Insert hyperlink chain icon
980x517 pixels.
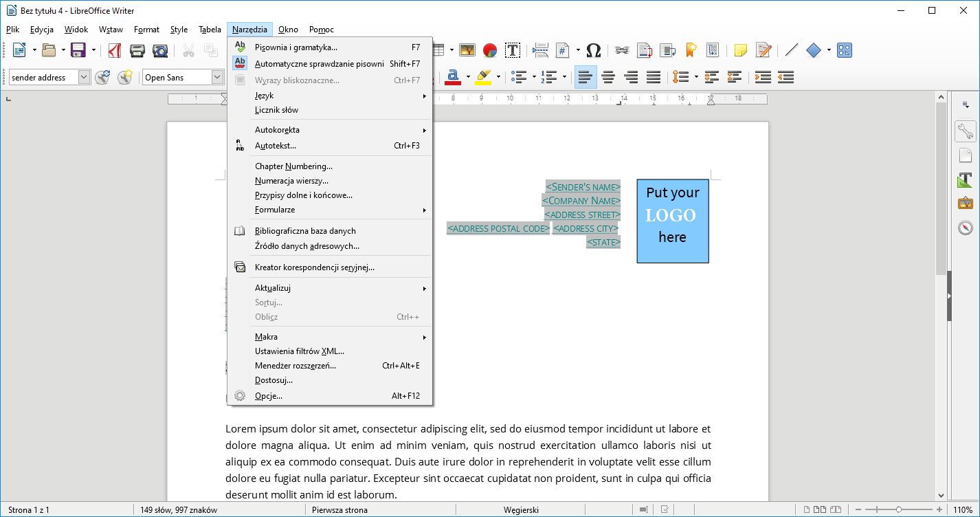coord(622,50)
